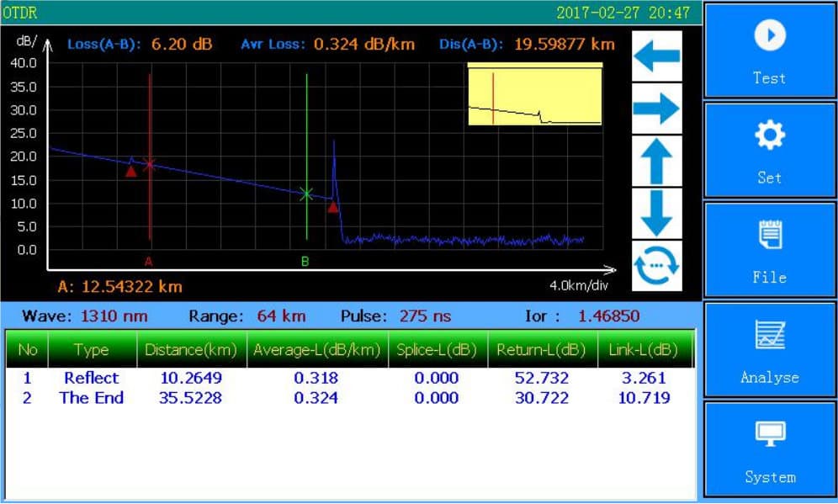Click the circular switch/refresh arrows icon
This screenshot has width=838, height=504.
pyautogui.click(x=657, y=266)
